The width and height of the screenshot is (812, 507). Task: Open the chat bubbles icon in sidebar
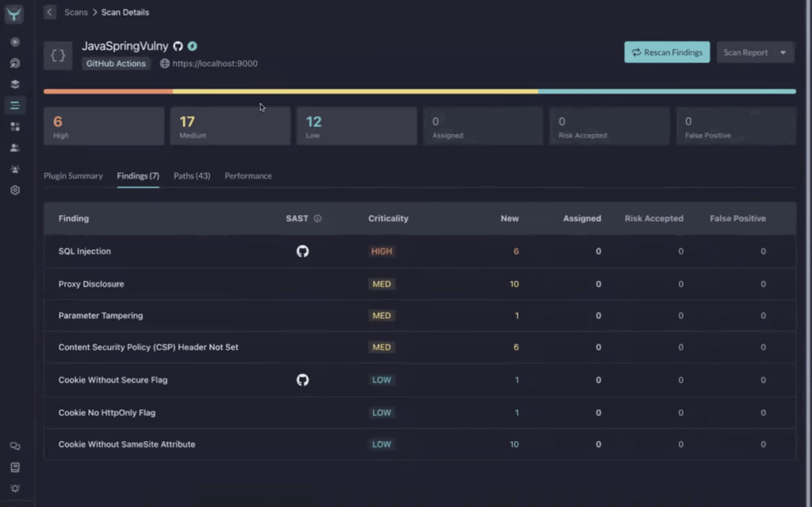point(14,447)
